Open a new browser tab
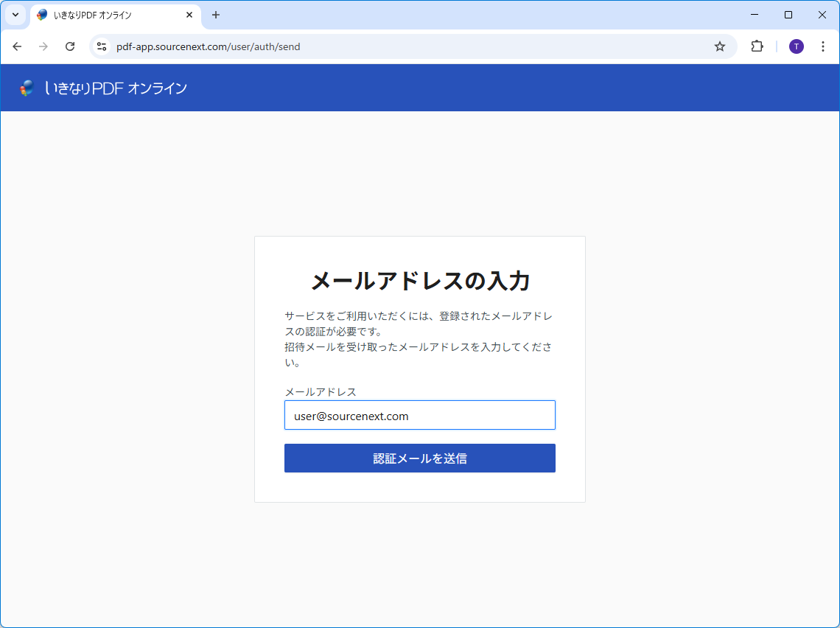This screenshot has width=840, height=628. click(216, 15)
